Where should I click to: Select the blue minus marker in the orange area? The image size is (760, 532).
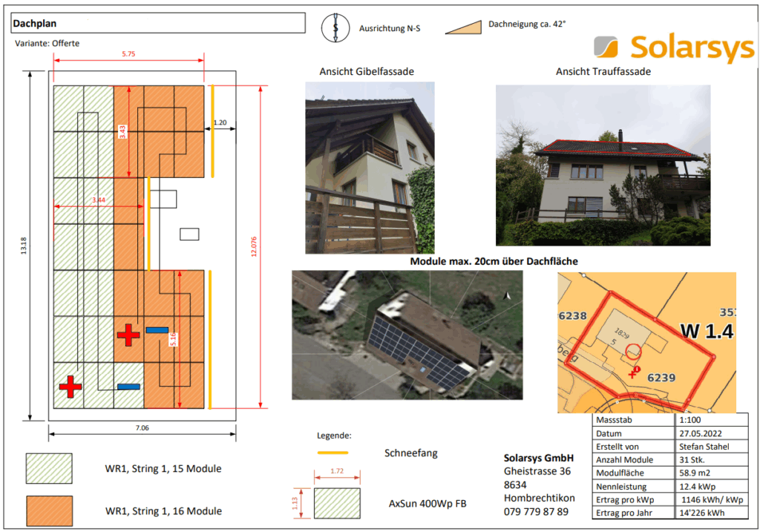click(x=157, y=330)
